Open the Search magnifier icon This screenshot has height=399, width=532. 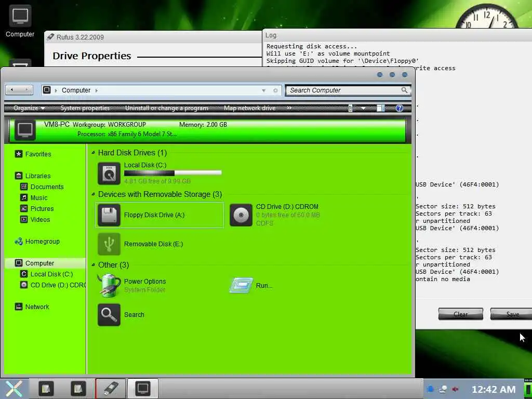point(109,315)
